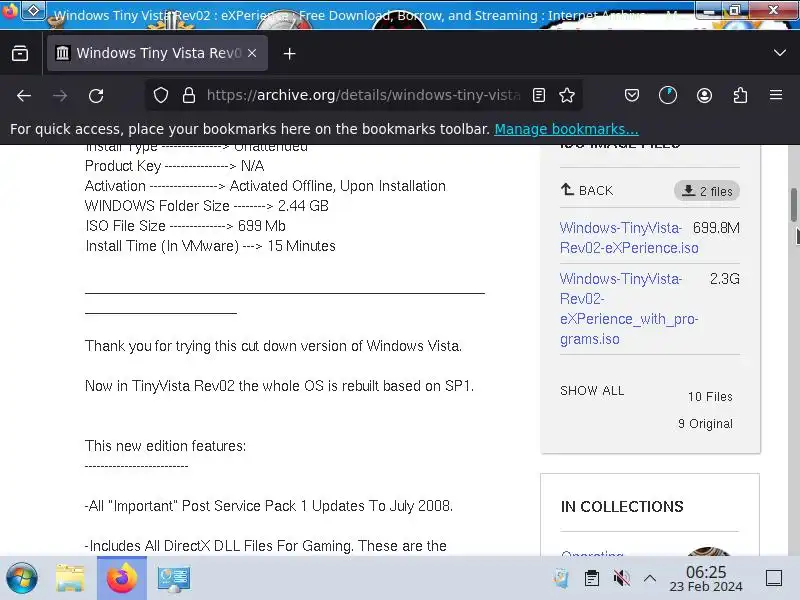This screenshot has width=800, height=600.
Task: Bookmark this page with star icon
Action: (x=567, y=95)
